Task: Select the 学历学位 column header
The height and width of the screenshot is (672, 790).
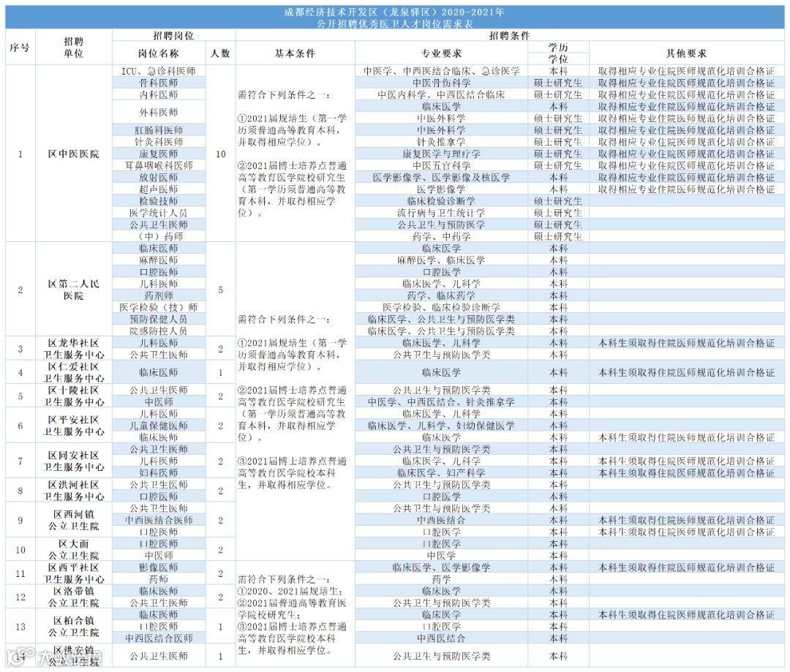Action: pos(558,53)
